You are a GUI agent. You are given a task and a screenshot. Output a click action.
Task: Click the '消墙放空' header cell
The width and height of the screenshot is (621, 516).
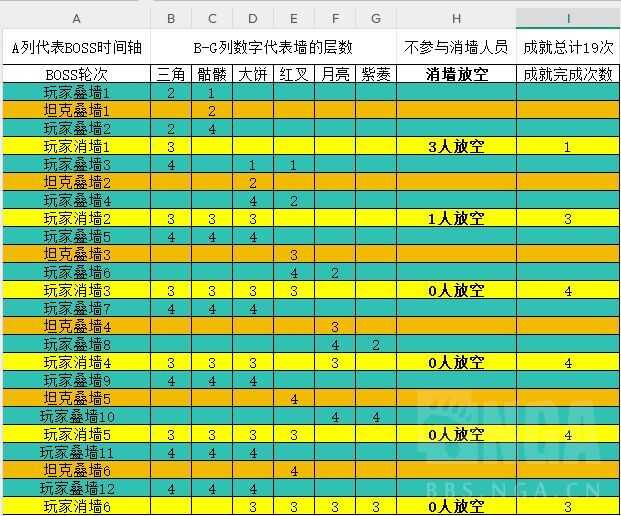pyautogui.click(x=457, y=74)
